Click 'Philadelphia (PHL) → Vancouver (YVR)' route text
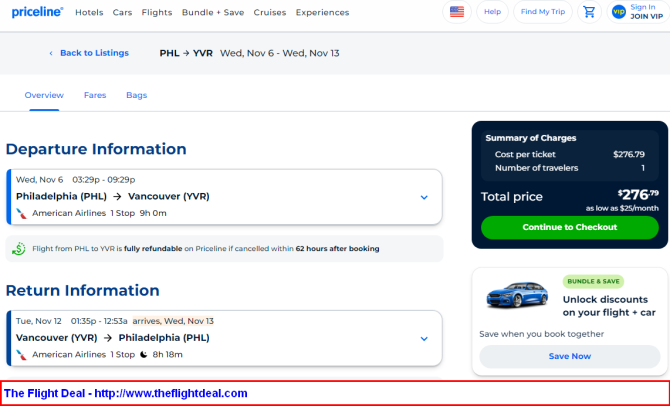 click(x=113, y=196)
